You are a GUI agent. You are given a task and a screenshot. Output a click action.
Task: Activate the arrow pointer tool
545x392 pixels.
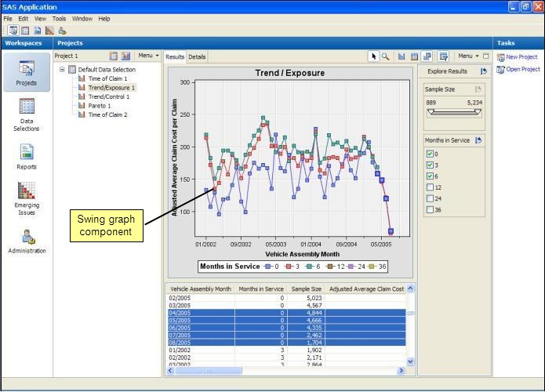(373, 56)
